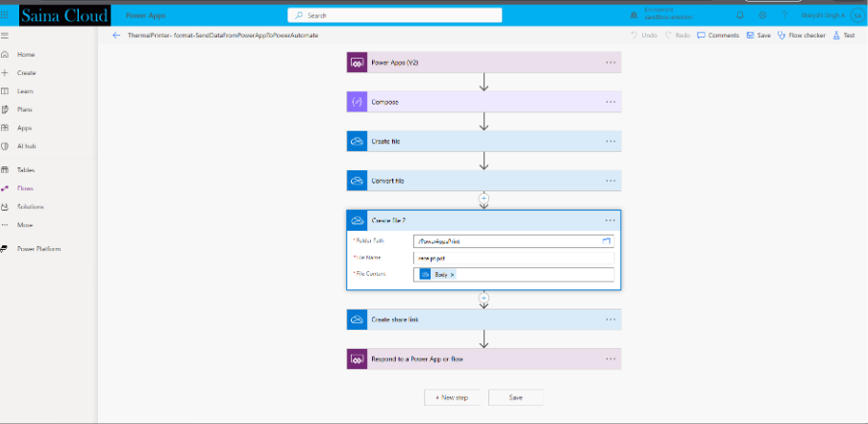This screenshot has width=868, height=424.
Task: Go to Solutions in the sidebar
Action: [x=30, y=207]
